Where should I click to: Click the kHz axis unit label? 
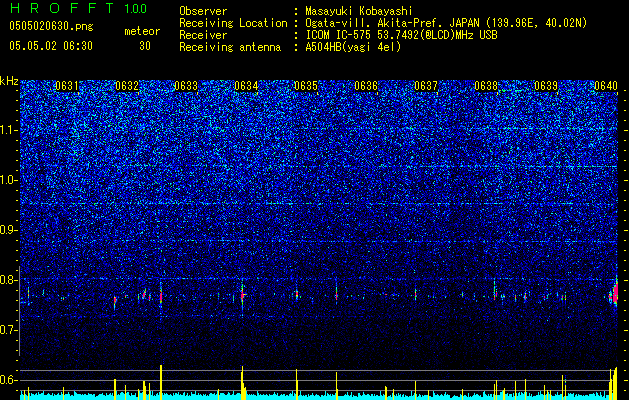coord(9,81)
